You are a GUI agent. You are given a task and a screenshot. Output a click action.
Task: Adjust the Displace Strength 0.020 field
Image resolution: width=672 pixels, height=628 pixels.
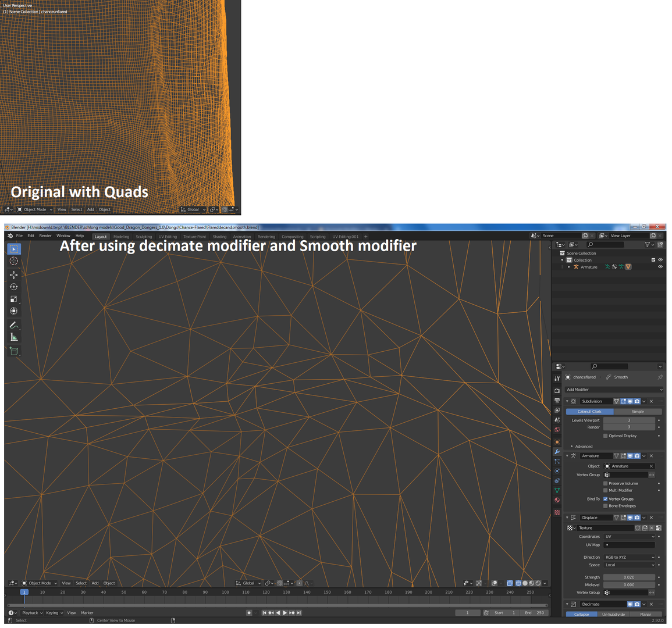tap(629, 577)
